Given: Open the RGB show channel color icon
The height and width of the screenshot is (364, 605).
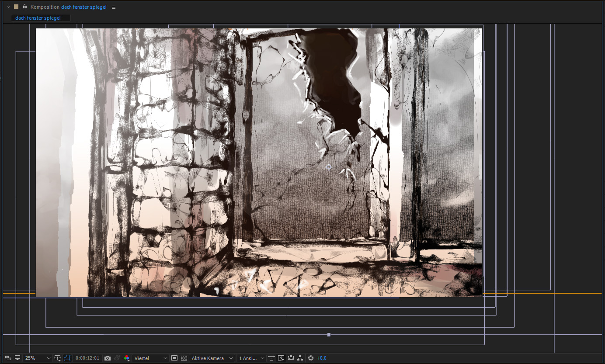Looking at the screenshot, I should (126, 358).
